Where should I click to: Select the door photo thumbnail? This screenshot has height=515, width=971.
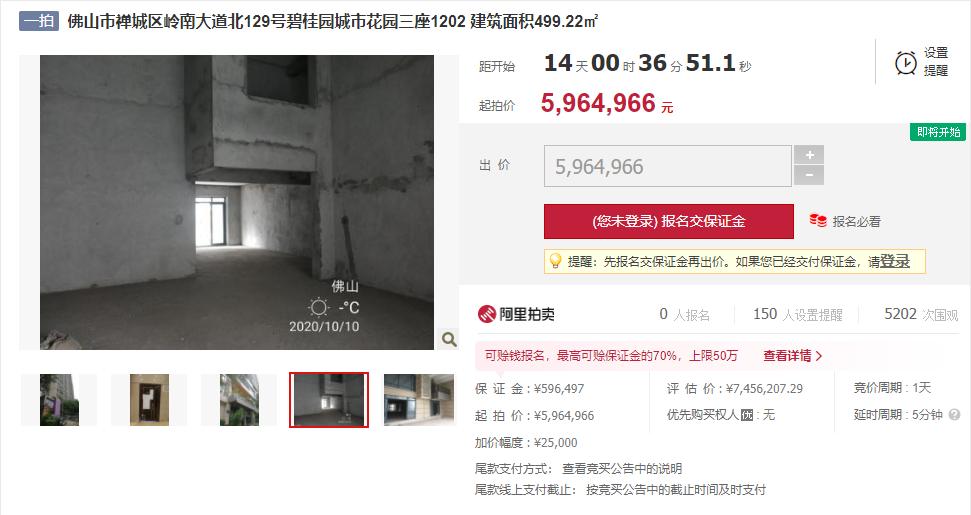[149, 400]
